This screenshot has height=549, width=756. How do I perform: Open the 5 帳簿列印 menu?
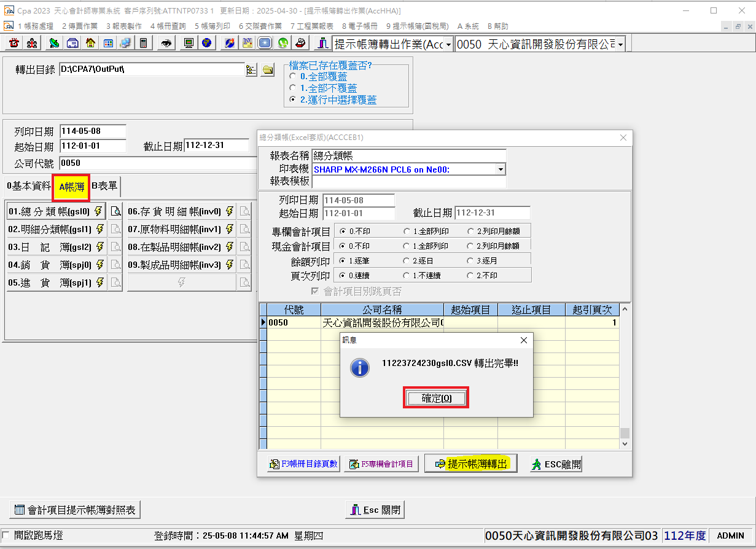click(x=212, y=26)
